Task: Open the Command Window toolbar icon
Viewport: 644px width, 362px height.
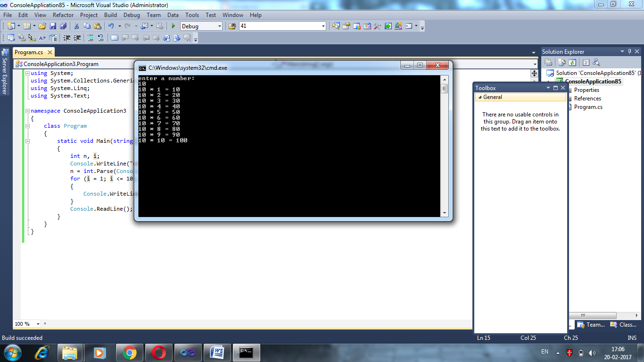Action: [x=409, y=26]
